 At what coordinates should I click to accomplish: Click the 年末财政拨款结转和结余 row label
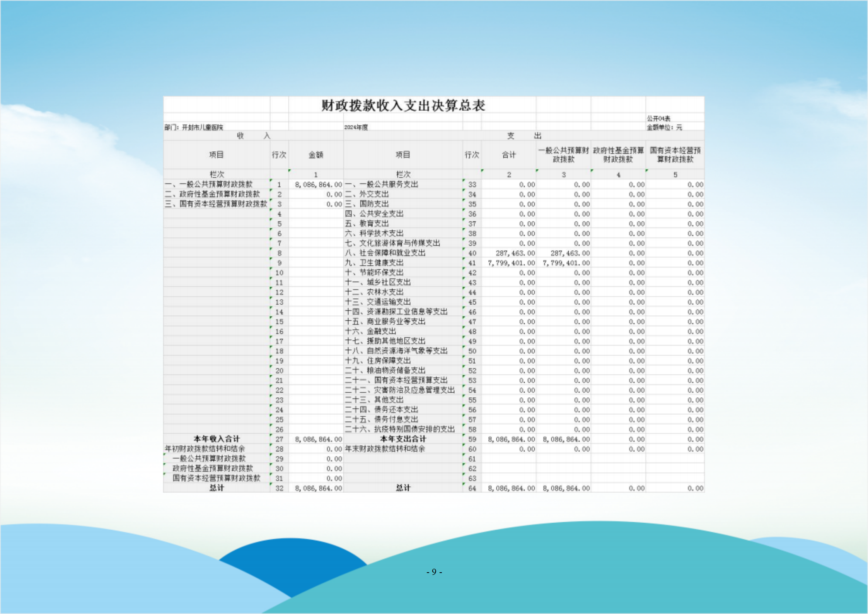tap(385, 449)
